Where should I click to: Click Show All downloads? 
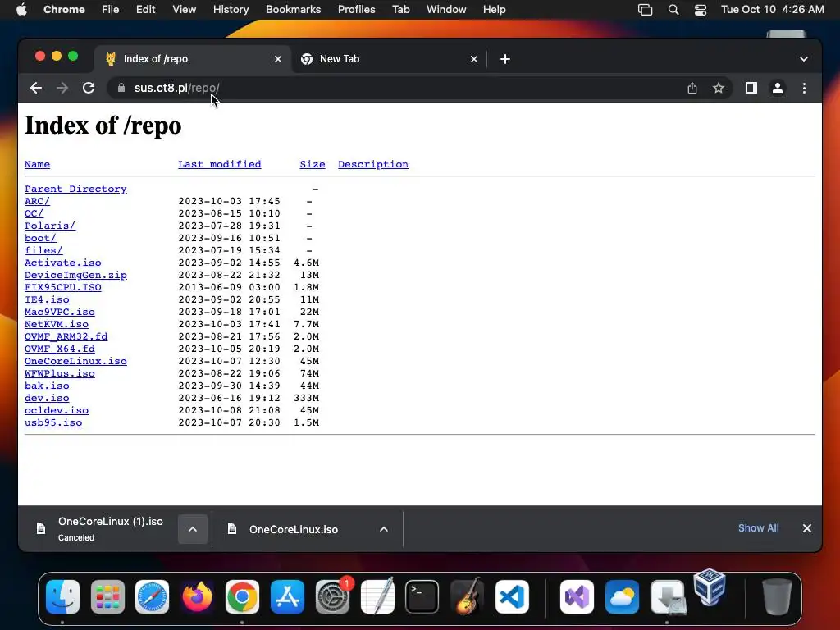[x=759, y=528]
